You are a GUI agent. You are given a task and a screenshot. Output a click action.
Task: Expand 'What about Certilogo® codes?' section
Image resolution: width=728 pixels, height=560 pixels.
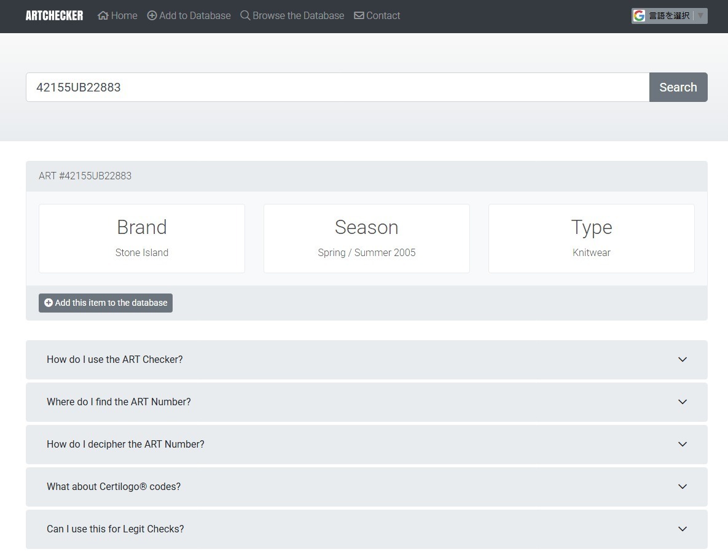tap(114, 487)
